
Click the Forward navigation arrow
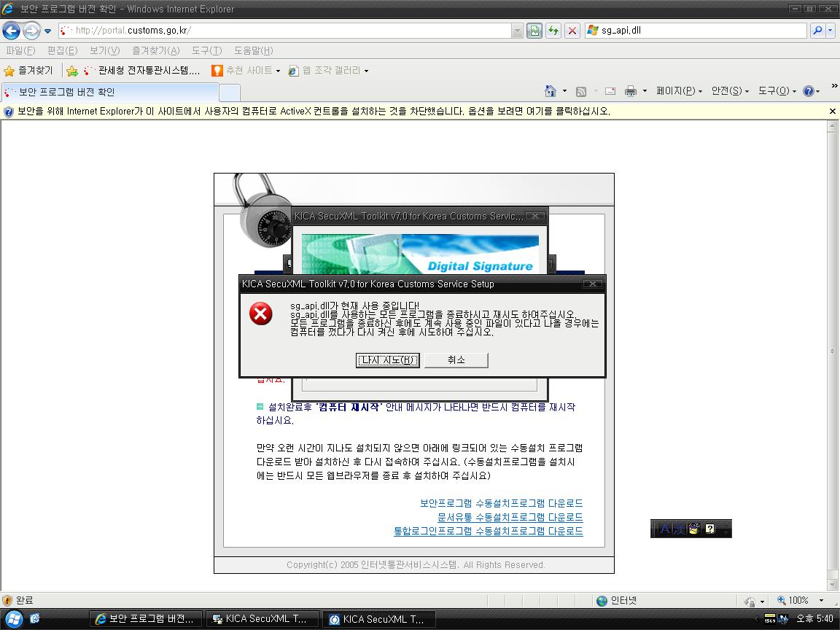click(31, 31)
